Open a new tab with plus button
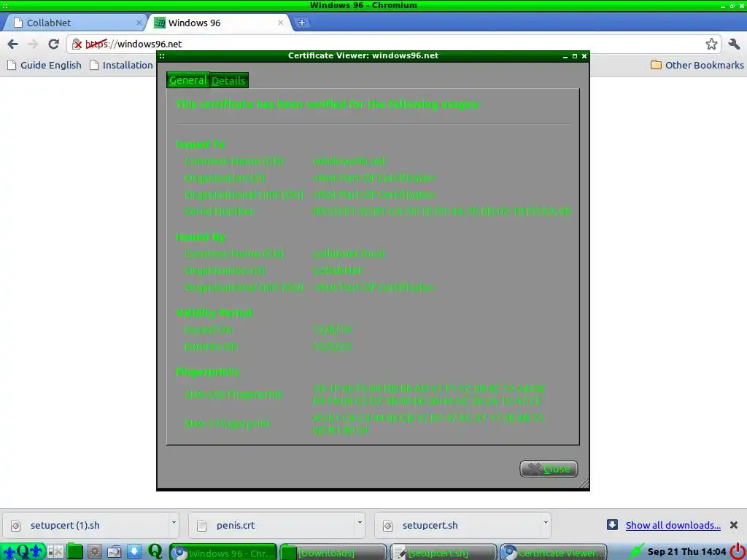Viewport: 747px width, 560px height. tap(301, 23)
